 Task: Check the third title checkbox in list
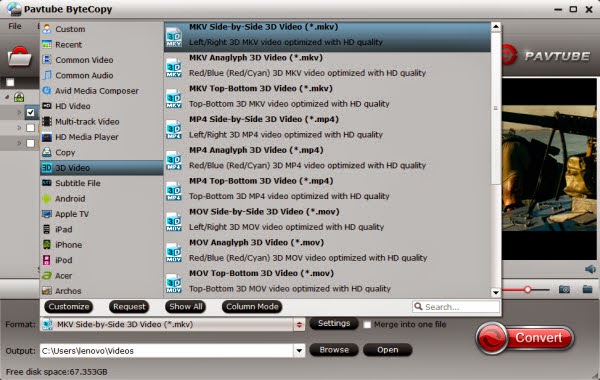click(31, 143)
